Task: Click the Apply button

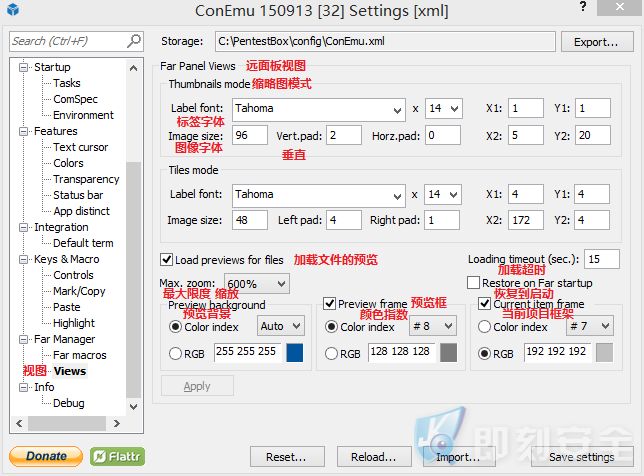Action: pos(197,386)
